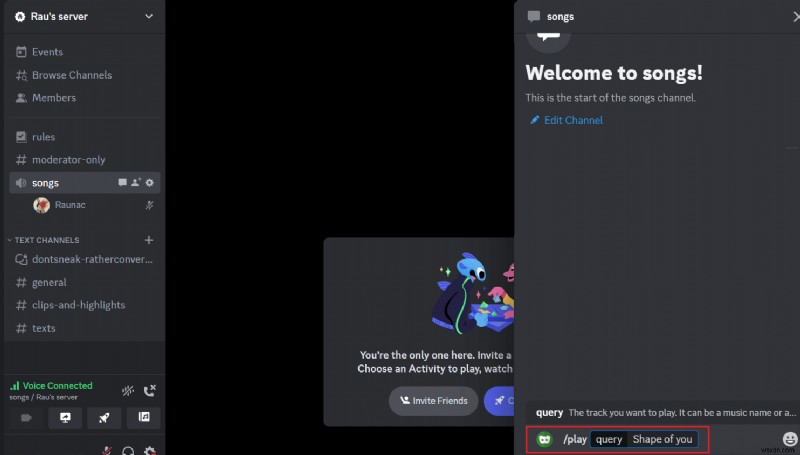The height and width of the screenshot is (455, 800).
Task: Click invite icon on songs channel
Action: tap(136, 182)
